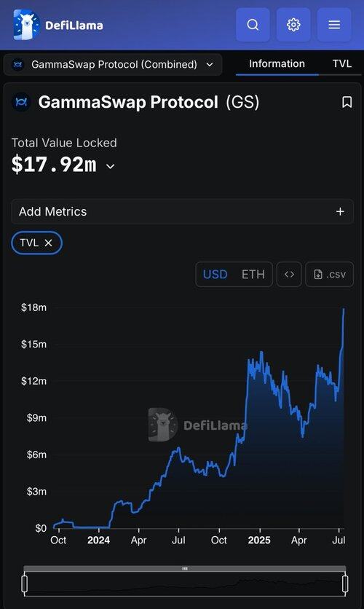Switch chart denomination to USD
The image size is (364, 609).
[215, 274]
